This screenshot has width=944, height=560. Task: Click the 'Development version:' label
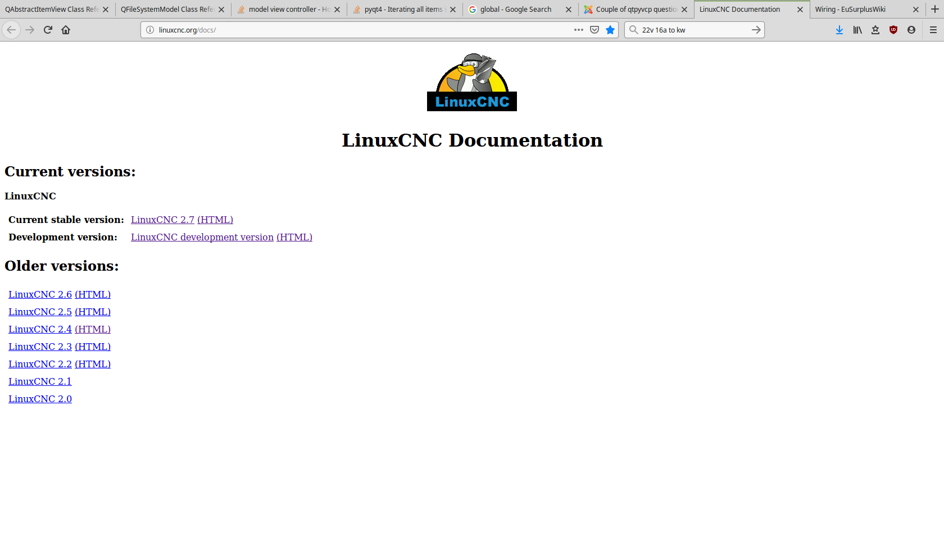coord(63,237)
